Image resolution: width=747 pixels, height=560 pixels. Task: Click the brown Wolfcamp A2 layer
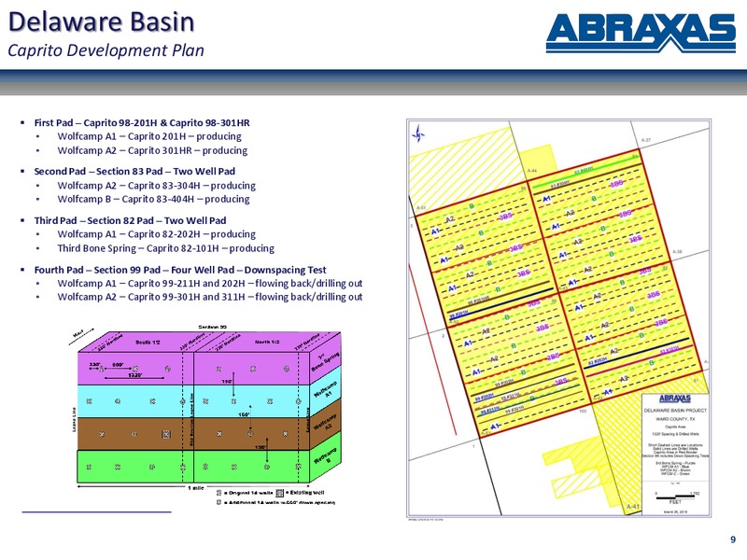[x=193, y=434]
